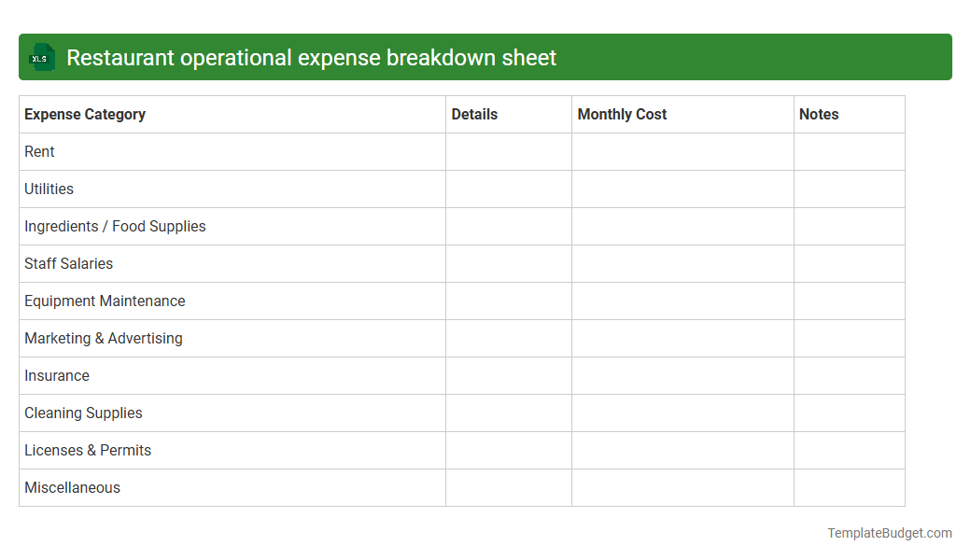Select the Licenses & Permits row

coord(88,450)
